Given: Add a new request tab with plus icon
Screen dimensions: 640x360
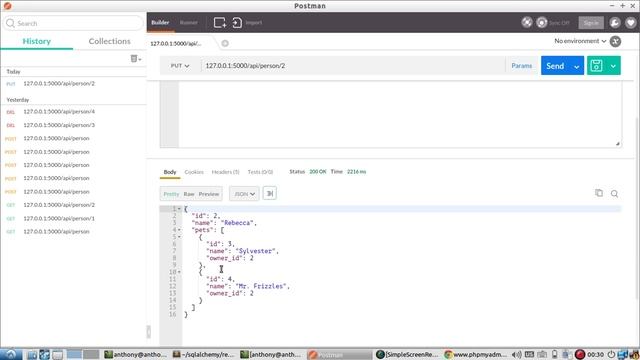Looking at the screenshot, I should pos(225,43).
